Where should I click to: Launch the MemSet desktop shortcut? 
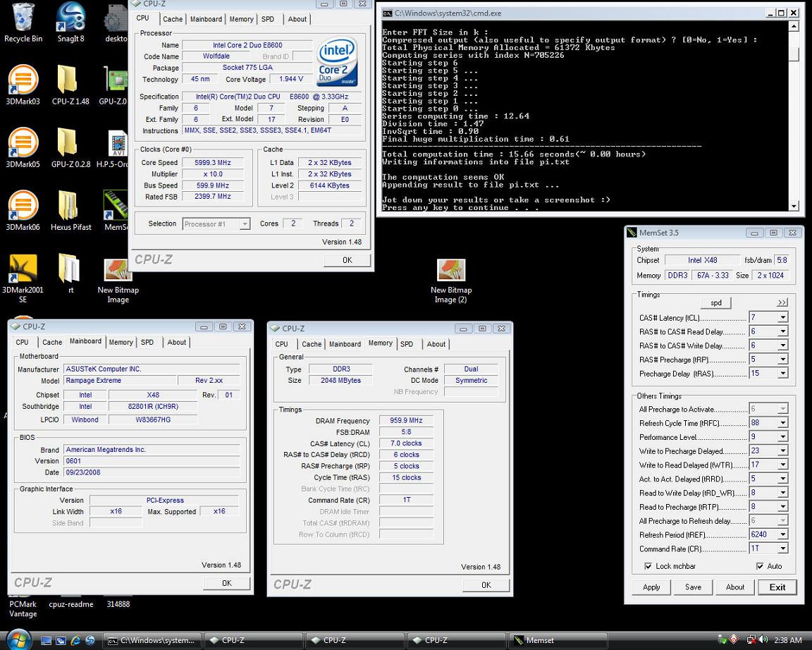coord(116,211)
